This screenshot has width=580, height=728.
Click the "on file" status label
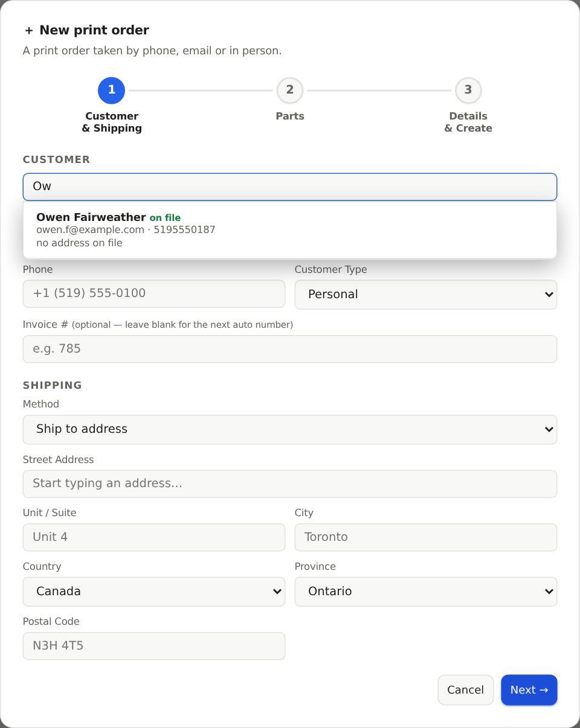(x=165, y=218)
